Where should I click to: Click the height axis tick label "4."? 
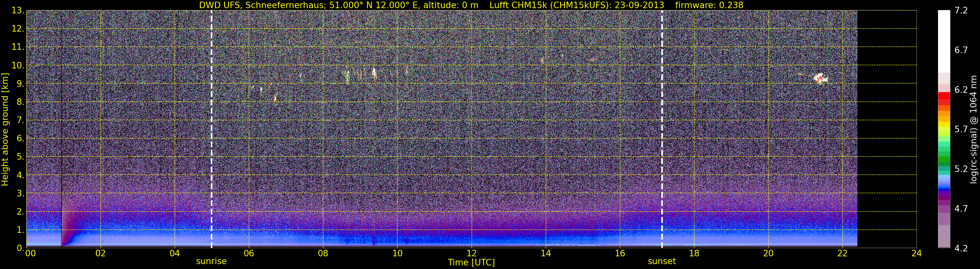pos(20,175)
